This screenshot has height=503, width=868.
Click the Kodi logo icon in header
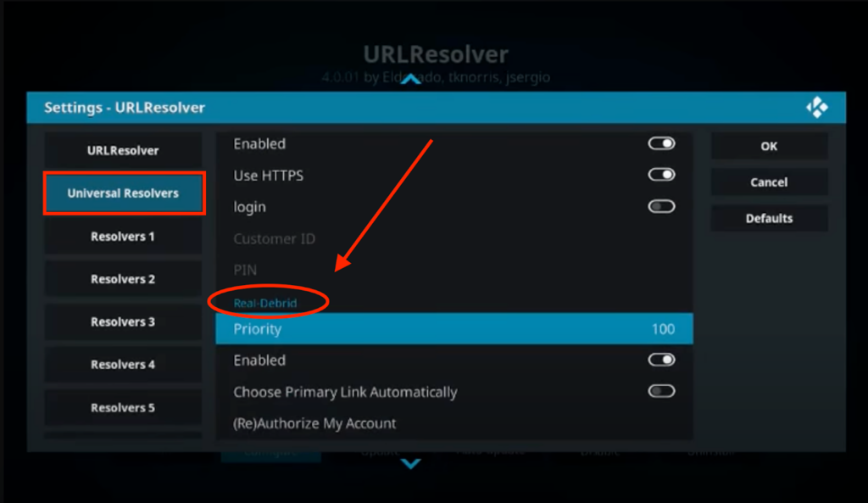[x=817, y=108]
